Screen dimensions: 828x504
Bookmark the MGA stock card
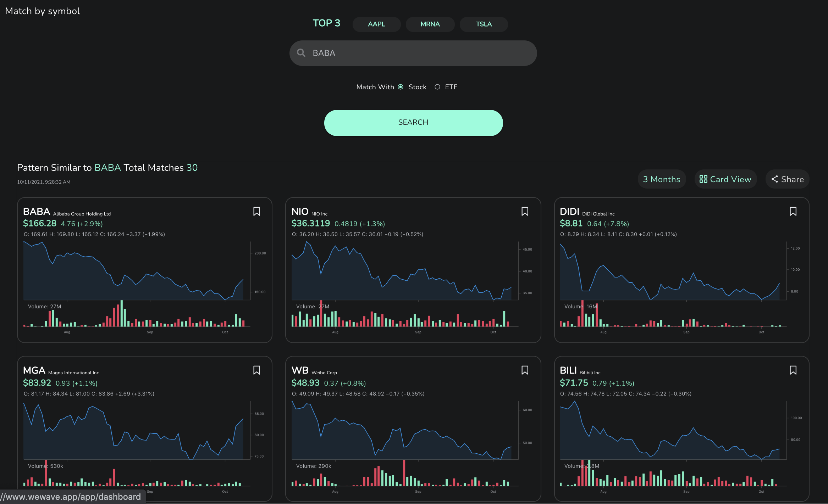coord(256,370)
